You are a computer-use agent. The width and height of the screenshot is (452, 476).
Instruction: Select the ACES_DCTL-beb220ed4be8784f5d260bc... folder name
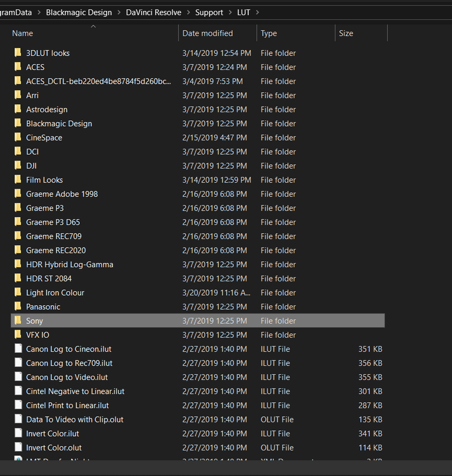pos(98,82)
